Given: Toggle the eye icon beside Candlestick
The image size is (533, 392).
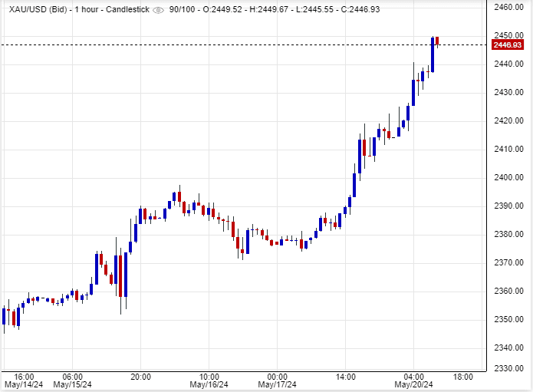Looking at the screenshot, I should pyautogui.click(x=159, y=9).
